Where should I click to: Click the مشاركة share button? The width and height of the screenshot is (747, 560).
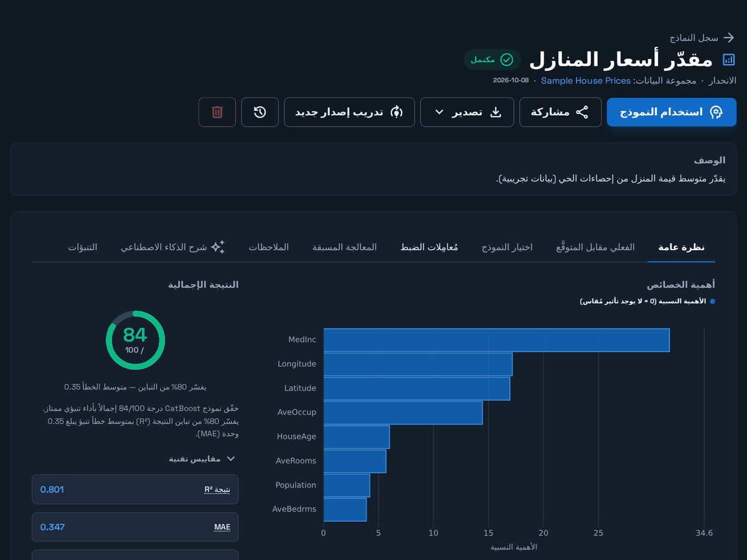click(x=560, y=112)
